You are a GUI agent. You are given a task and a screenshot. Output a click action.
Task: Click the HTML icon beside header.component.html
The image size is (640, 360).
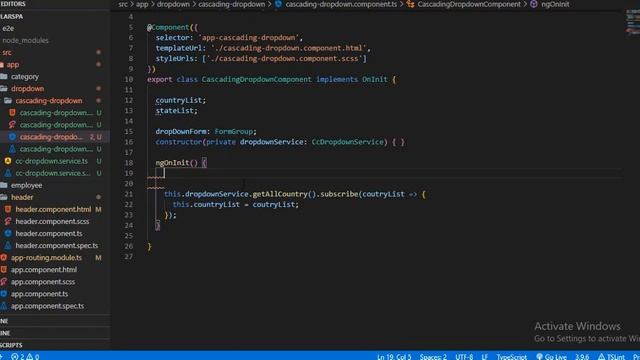(8, 209)
